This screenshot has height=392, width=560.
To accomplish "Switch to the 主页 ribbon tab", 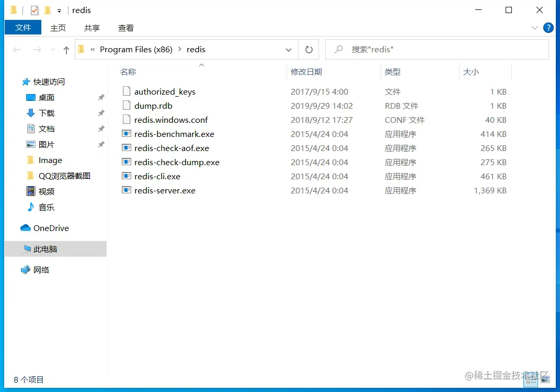I will 58,28.
